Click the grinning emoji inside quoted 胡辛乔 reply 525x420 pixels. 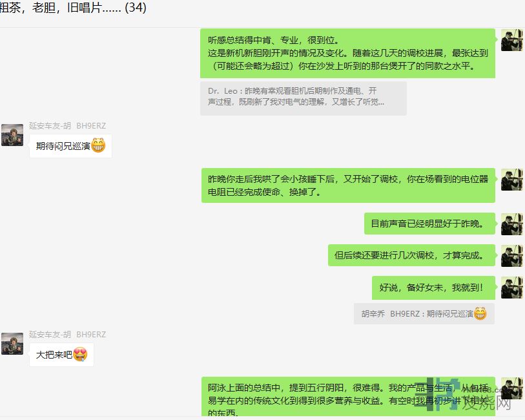point(480,314)
